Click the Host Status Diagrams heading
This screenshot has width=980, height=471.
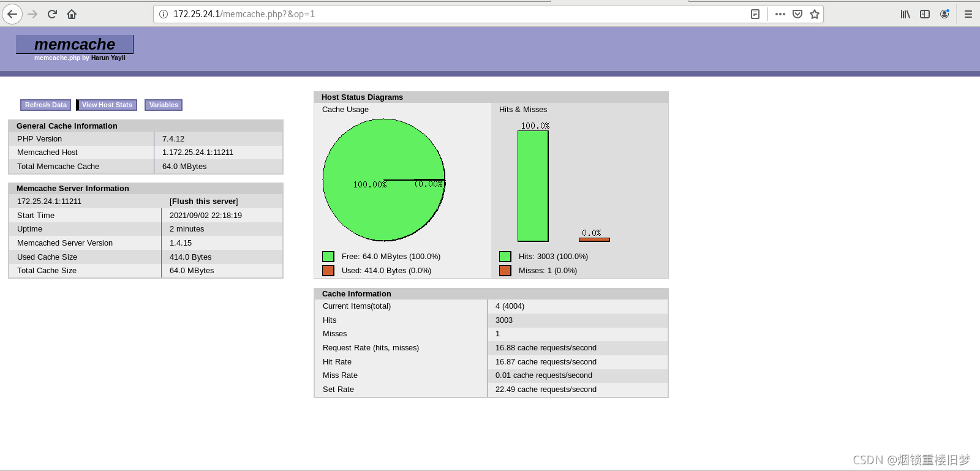tap(362, 97)
